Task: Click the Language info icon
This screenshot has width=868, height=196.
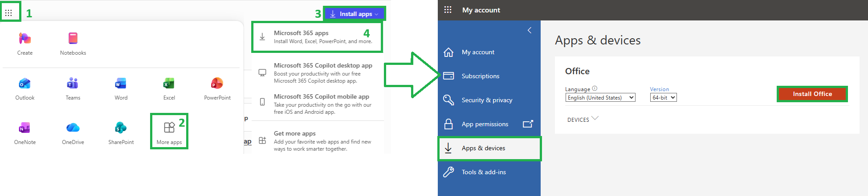Action: pyautogui.click(x=595, y=88)
